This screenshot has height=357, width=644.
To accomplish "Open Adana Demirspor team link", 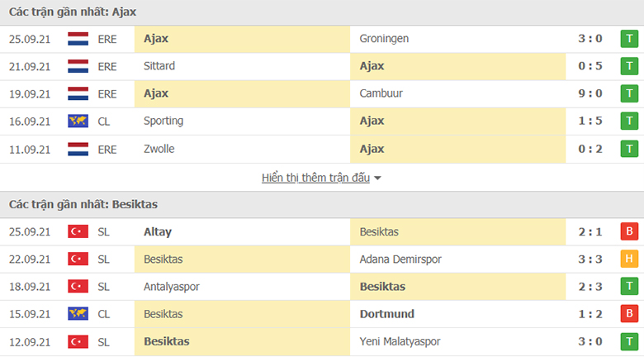I will tap(400, 259).
